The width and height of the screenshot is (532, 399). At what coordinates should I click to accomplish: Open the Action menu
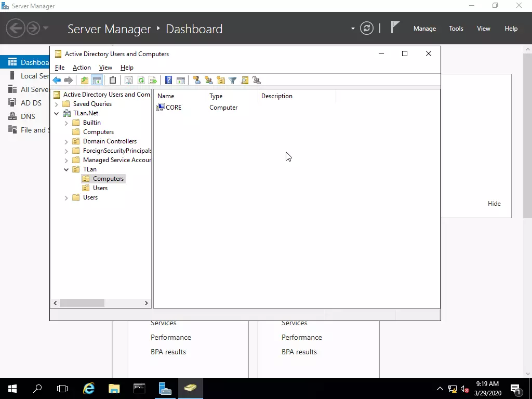coord(82,68)
